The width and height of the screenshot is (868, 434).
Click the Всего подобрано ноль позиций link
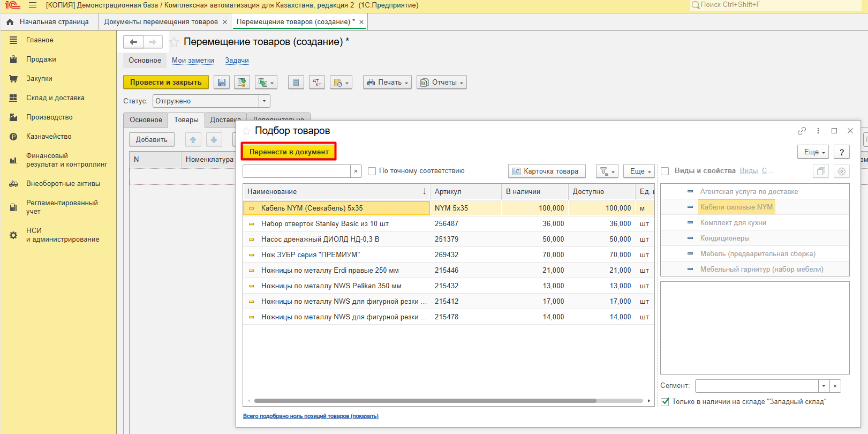(x=311, y=416)
